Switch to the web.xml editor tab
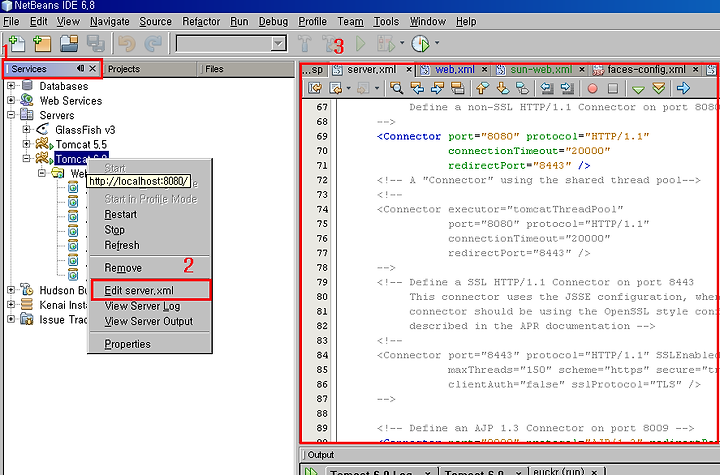Screen dimensions: 720x475 click(455, 69)
